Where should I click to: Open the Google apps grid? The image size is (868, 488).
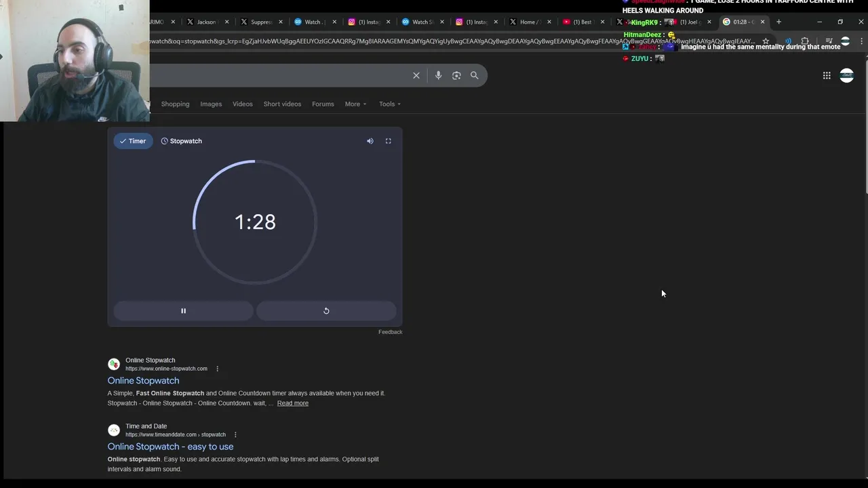(827, 75)
